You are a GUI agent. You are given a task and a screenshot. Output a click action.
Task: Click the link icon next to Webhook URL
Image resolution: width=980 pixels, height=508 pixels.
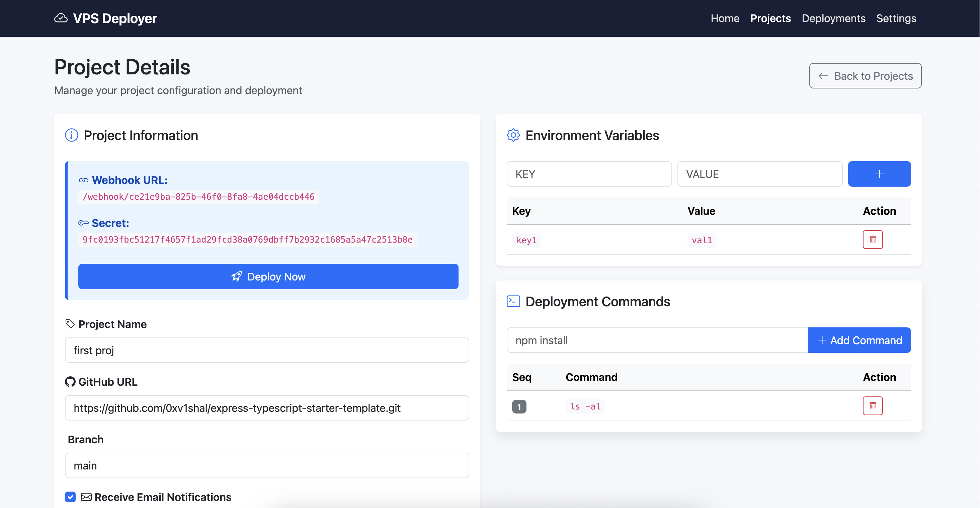pyautogui.click(x=84, y=180)
